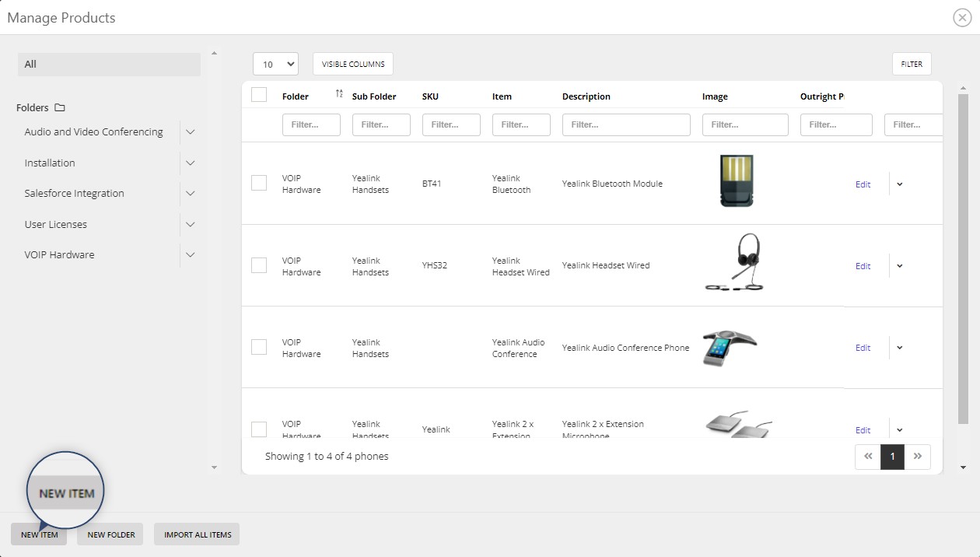Screen dimensions: 980x557
Task: Open the Visible Columns settings
Action: (352, 63)
